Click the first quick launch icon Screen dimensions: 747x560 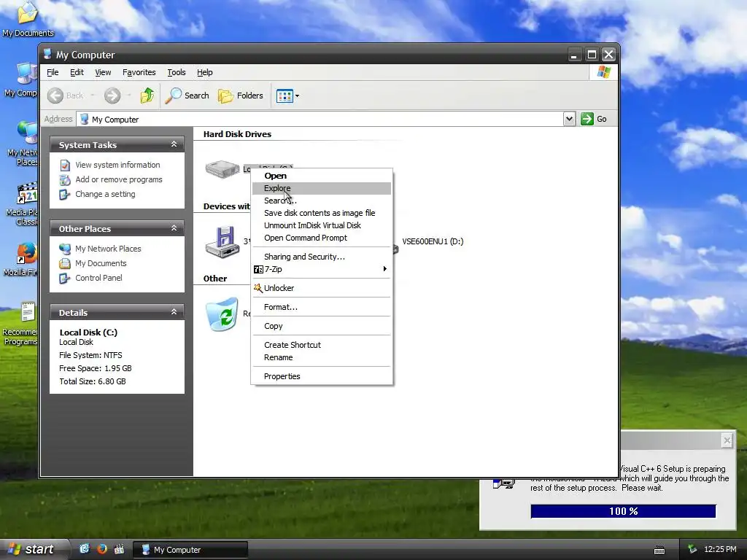click(85, 549)
